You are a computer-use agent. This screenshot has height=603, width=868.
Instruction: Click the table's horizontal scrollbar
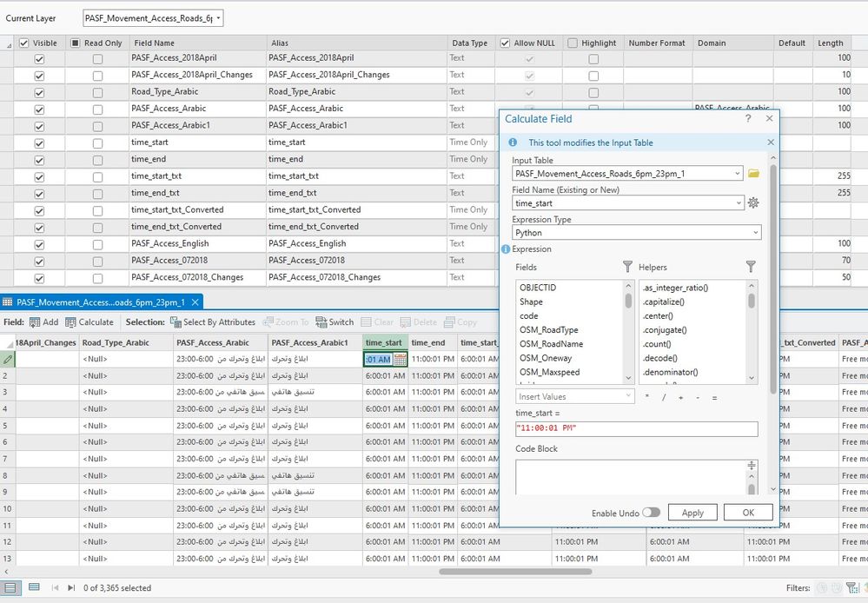click(515, 572)
